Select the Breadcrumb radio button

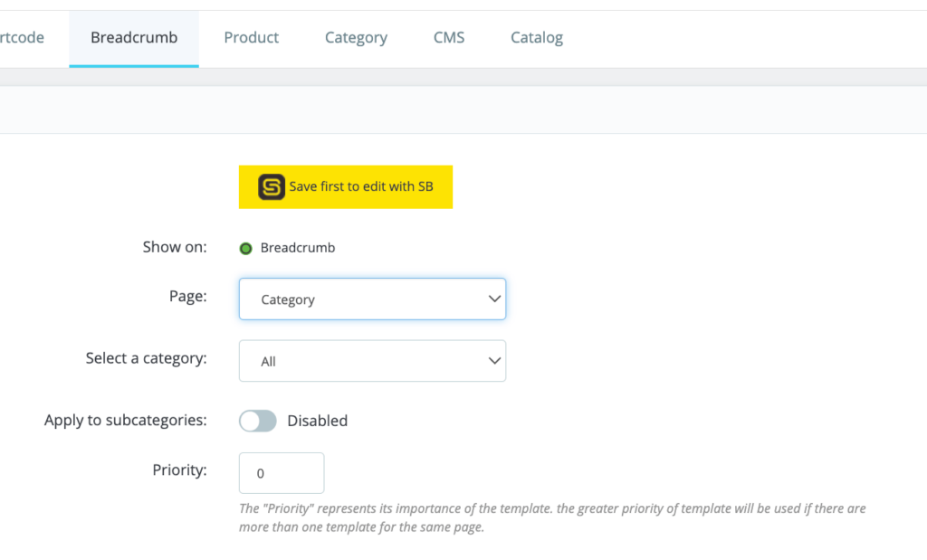245,248
